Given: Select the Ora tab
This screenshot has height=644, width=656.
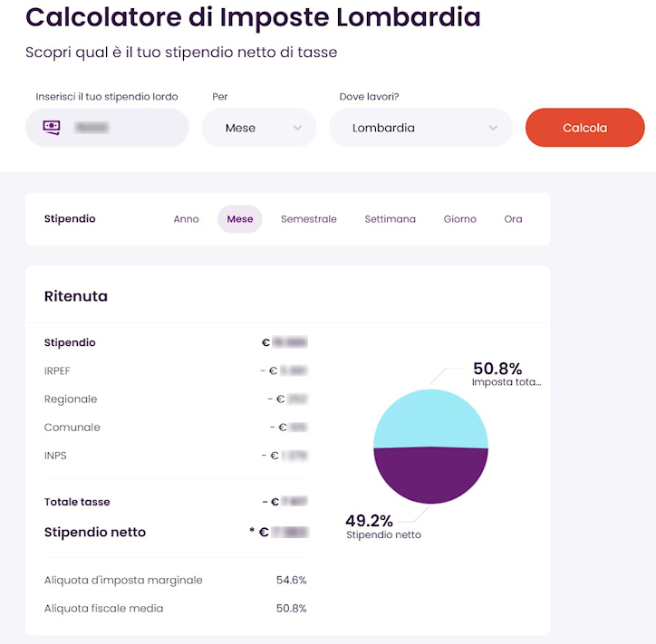Looking at the screenshot, I should [x=513, y=219].
